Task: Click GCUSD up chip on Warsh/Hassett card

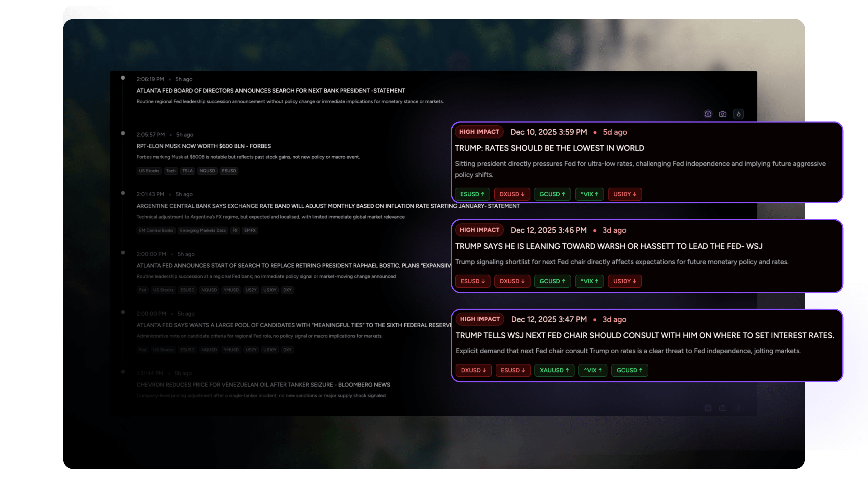Action: click(553, 281)
